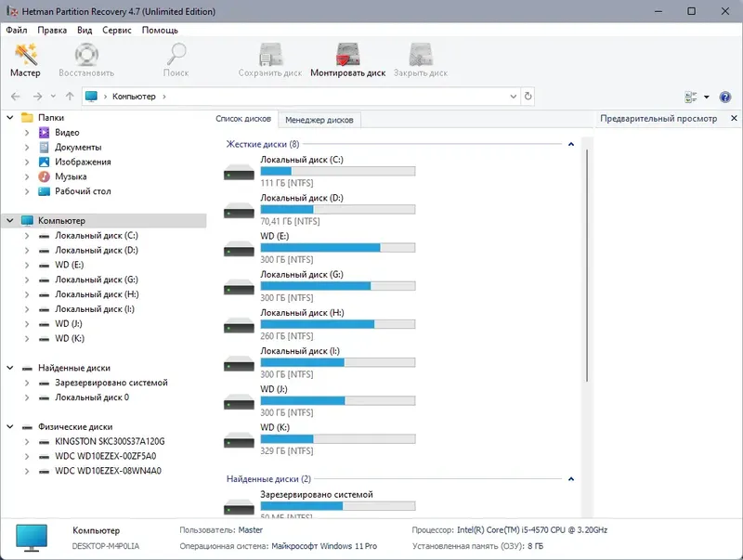Collapse the Компьютер tree node

(x=10, y=221)
